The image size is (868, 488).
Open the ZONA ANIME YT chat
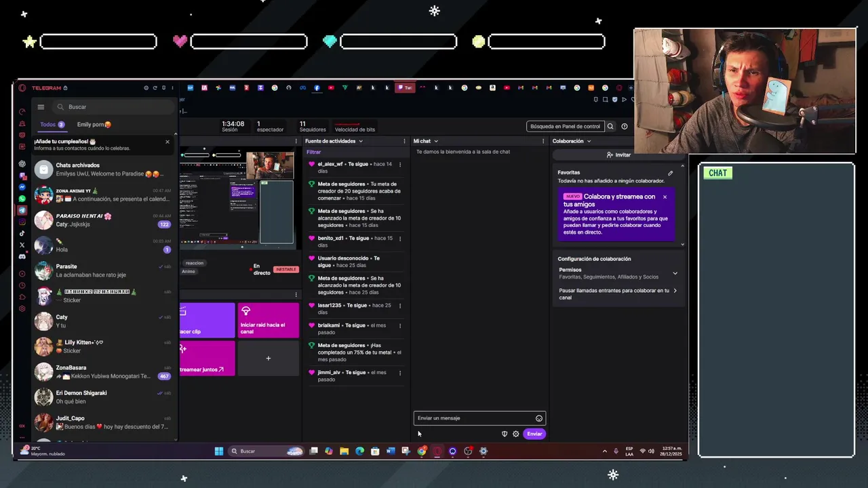tap(104, 195)
